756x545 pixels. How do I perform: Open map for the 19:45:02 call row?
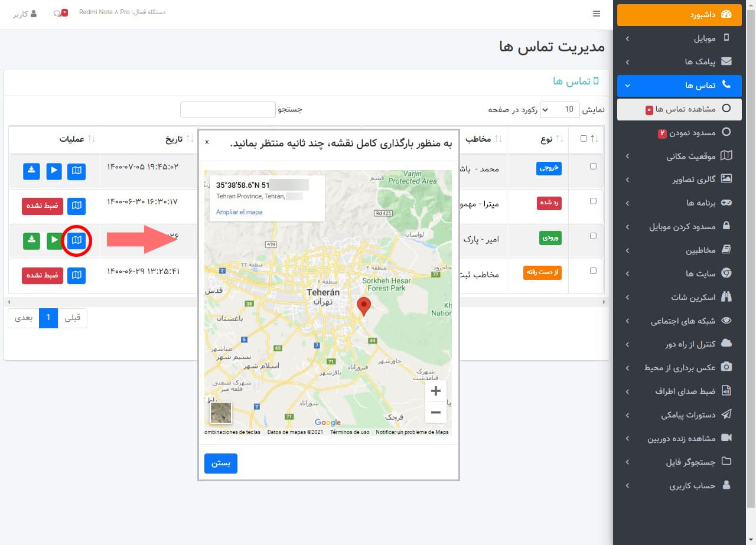pos(76,171)
